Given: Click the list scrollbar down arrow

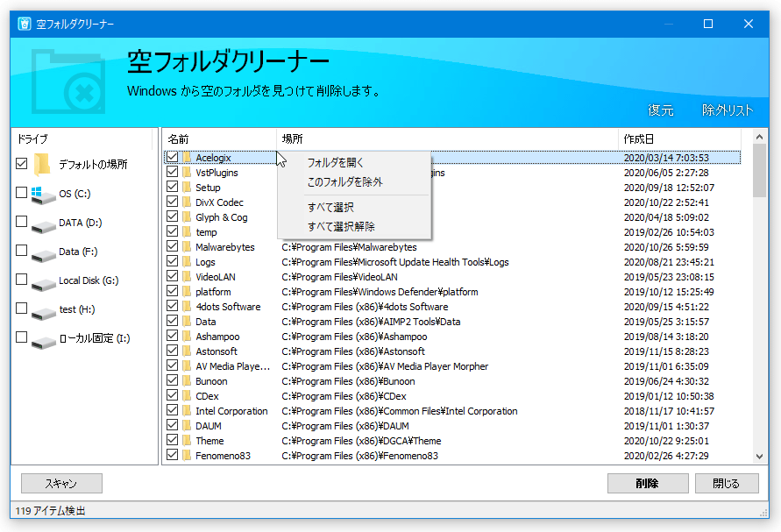Looking at the screenshot, I should 759,457.
